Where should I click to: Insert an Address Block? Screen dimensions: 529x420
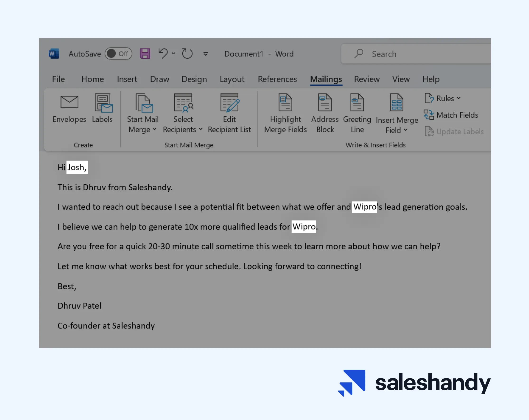point(325,113)
